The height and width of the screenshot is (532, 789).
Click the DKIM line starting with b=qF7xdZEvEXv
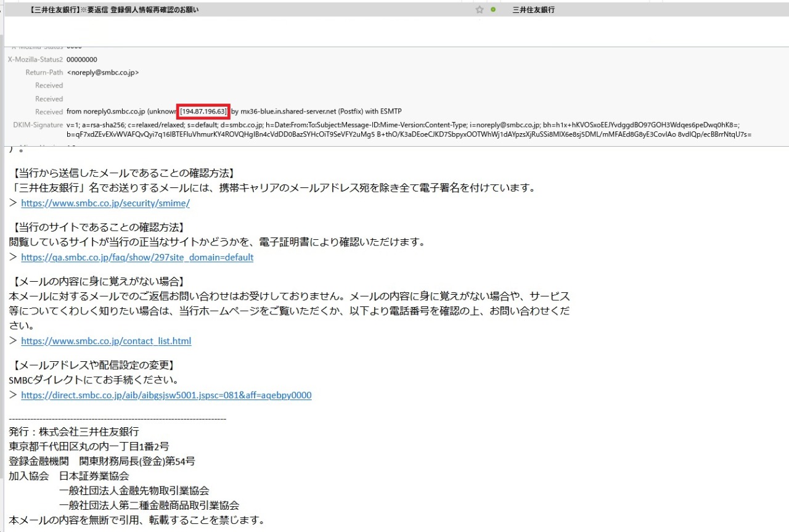click(409, 134)
